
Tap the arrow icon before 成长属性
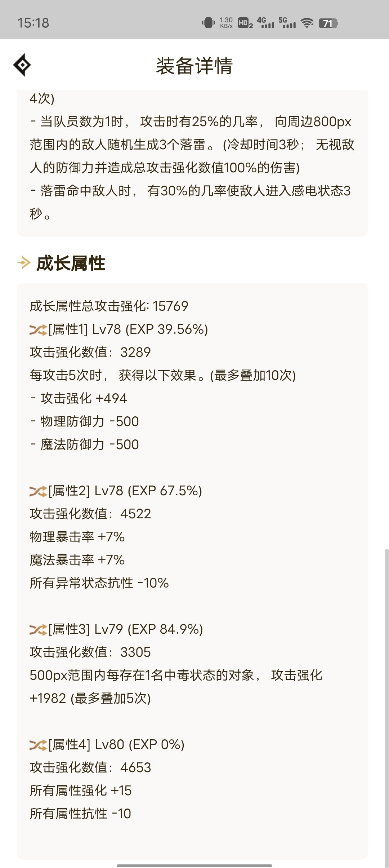click(x=24, y=263)
